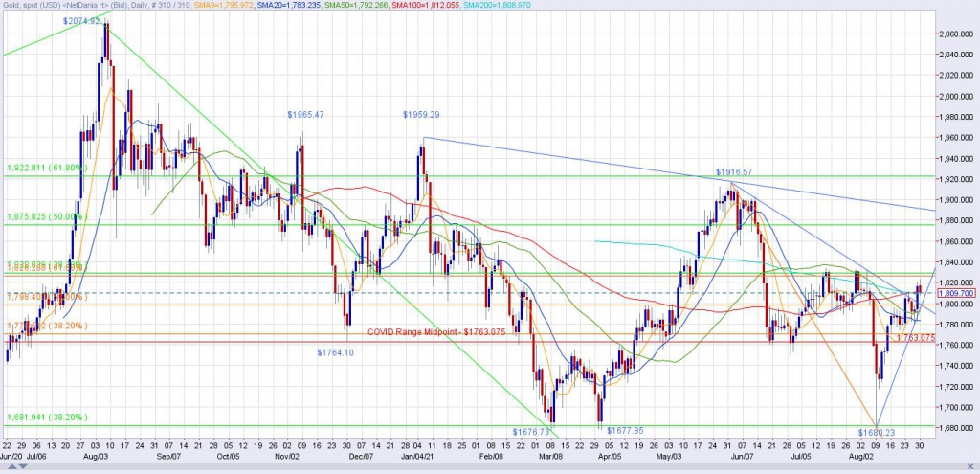Select the $1916.57 price annotation

click(735, 171)
